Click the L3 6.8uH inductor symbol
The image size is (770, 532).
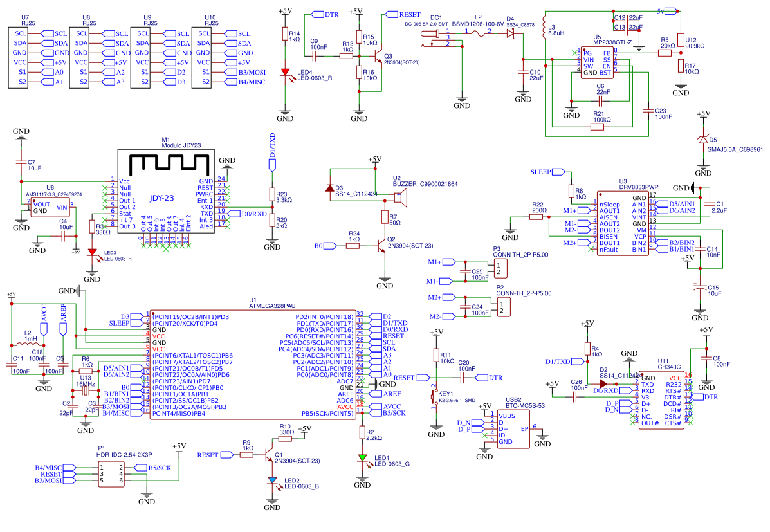coord(544,28)
